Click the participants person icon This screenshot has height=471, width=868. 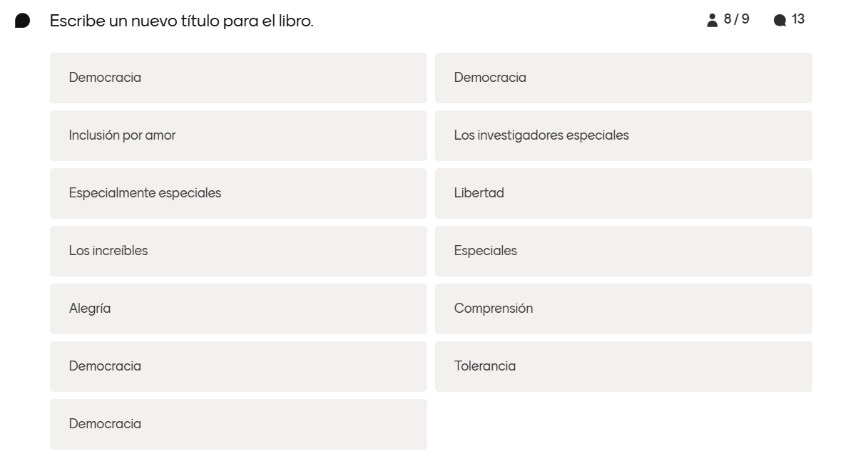(712, 21)
